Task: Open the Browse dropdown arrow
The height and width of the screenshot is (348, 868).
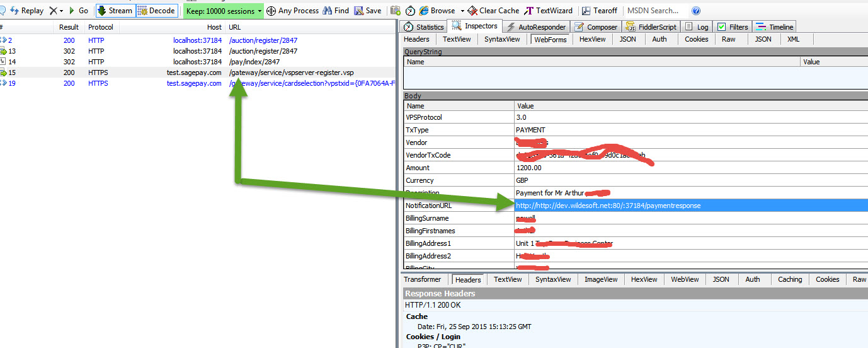Action: (x=462, y=11)
